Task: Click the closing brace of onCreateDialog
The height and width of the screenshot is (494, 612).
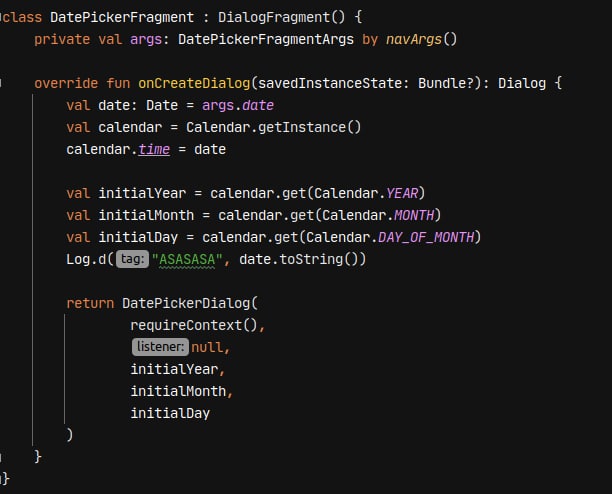Action: pos(37,457)
